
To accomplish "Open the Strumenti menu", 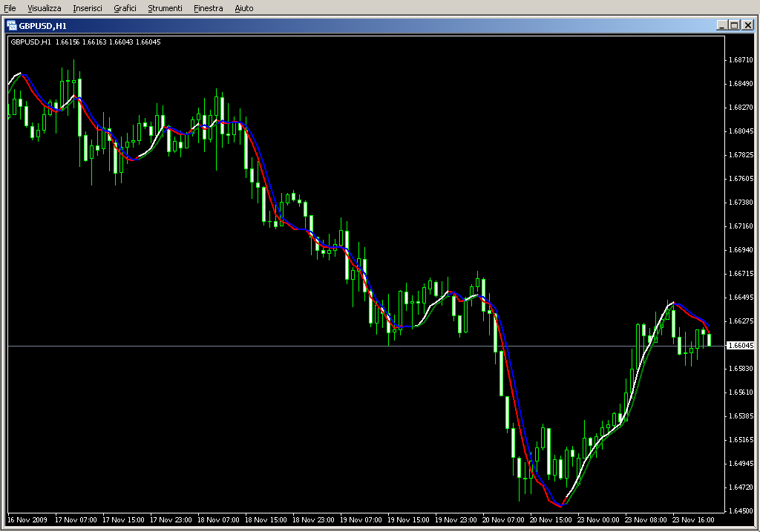I will [x=165, y=8].
